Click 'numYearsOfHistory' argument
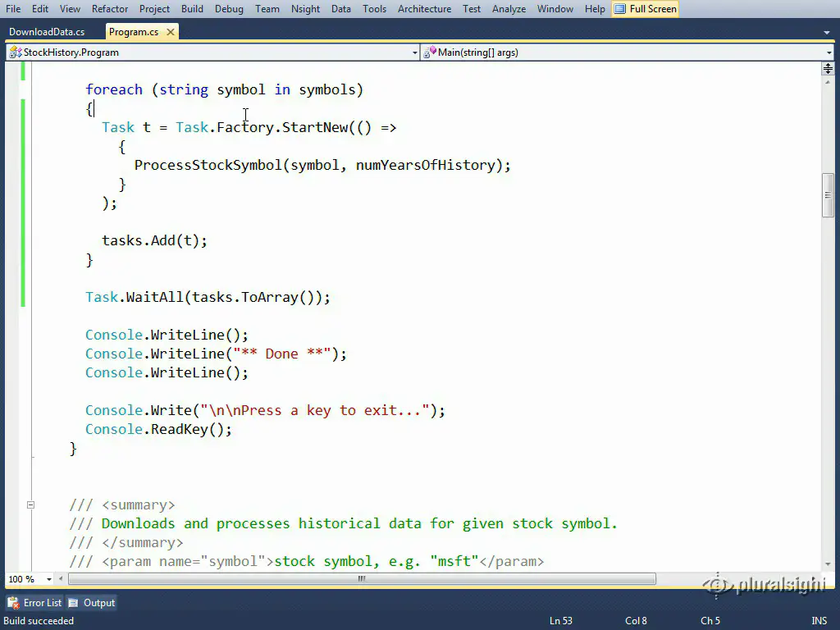 (x=426, y=165)
